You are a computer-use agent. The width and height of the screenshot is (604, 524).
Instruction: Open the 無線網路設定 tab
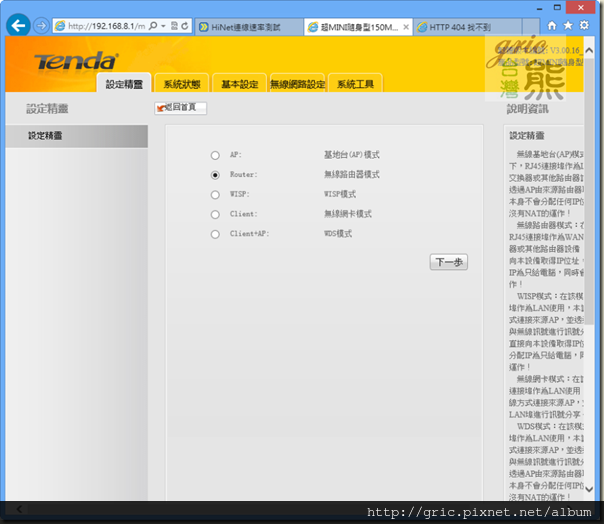point(297,83)
